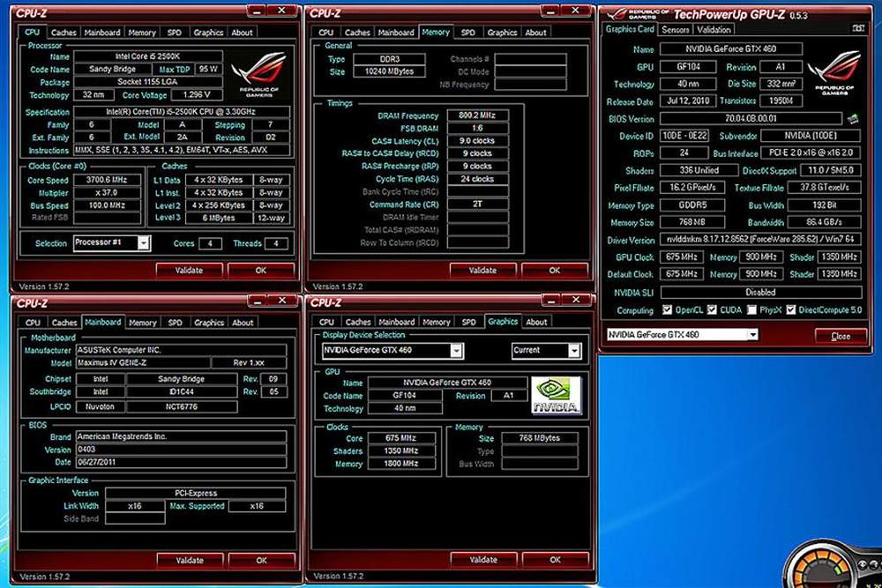Click OK in the CPU-Z processor window
882x588 pixels.
click(261, 271)
